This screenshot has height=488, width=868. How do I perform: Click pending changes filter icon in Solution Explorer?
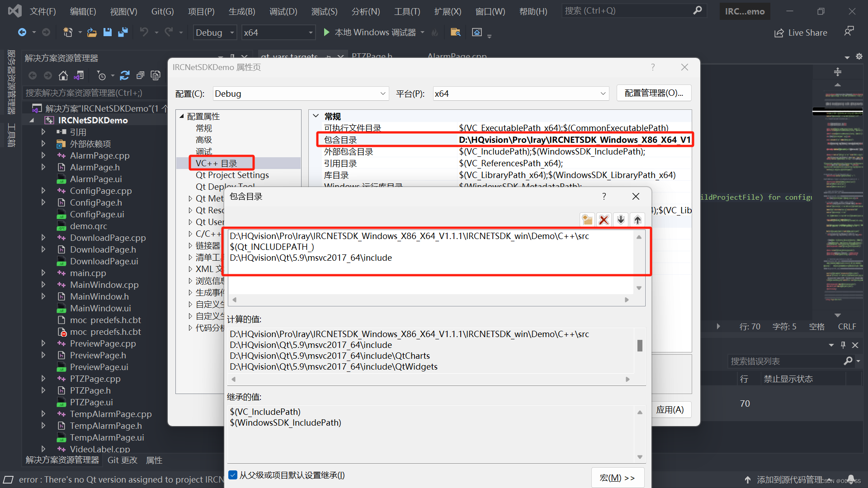pyautogui.click(x=101, y=75)
